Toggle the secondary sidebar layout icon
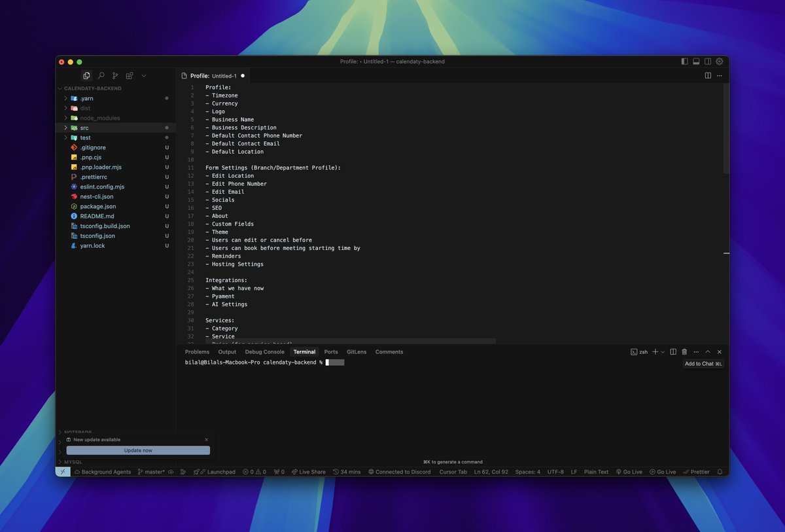 (x=708, y=62)
